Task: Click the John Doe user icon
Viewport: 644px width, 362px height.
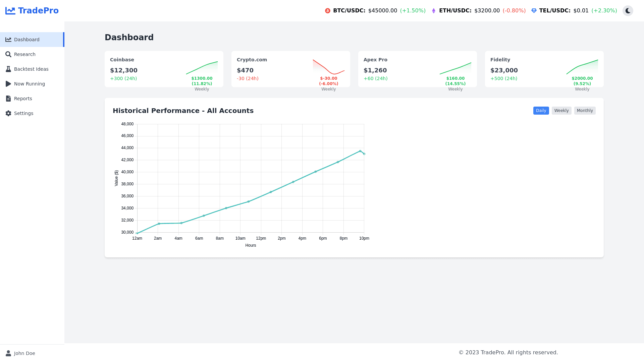Action: 8,353
